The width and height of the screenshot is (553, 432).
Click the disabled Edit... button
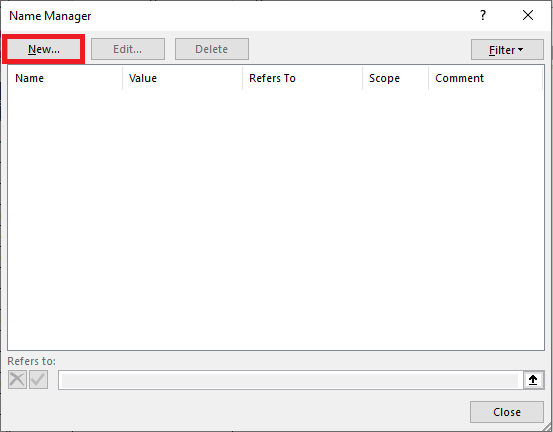pyautogui.click(x=128, y=49)
